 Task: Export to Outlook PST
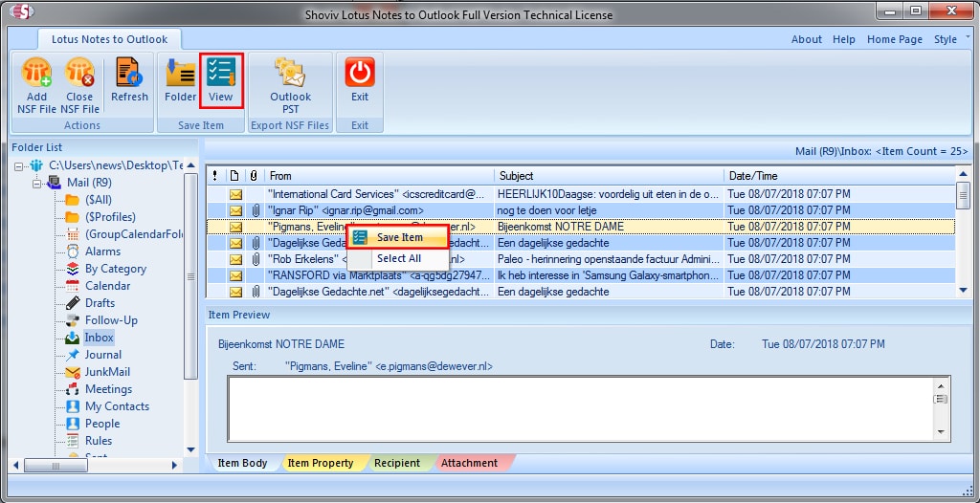(290, 85)
